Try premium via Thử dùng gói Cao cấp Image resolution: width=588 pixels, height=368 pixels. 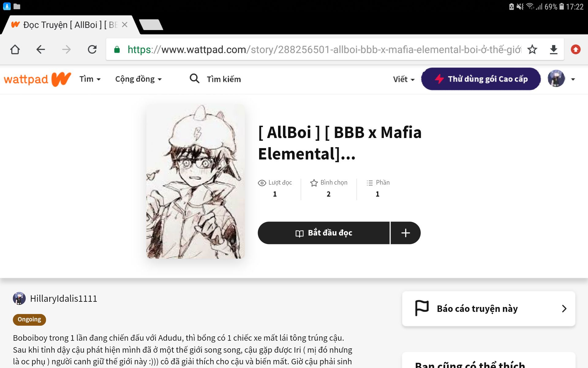481,79
